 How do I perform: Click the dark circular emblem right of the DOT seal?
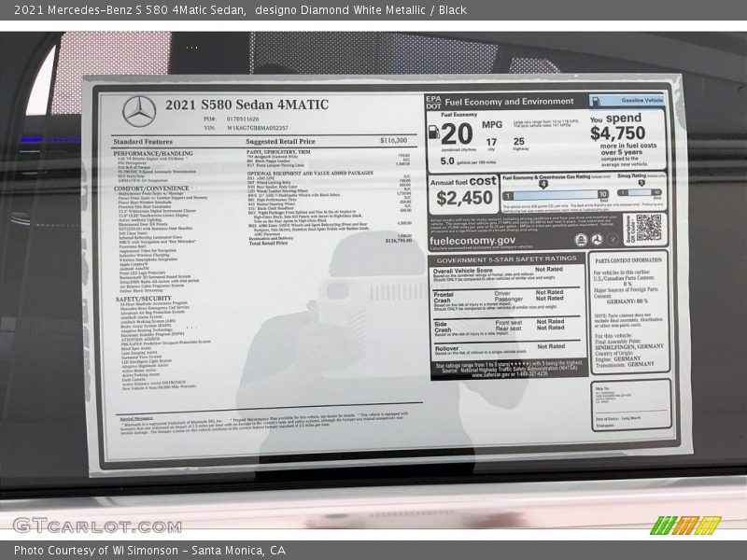(x=611, y=240)
